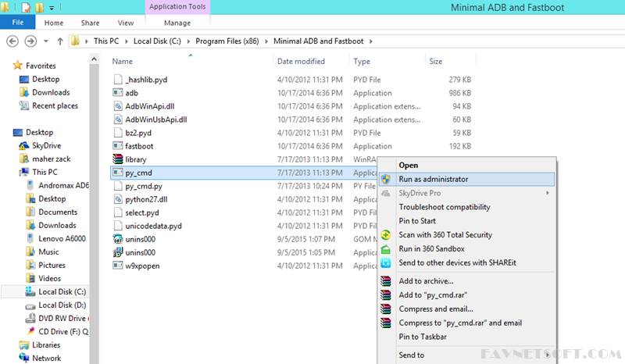Open recent locations dropdown arrow
The height and width of the screenshot is (364, 625).
click(46, 41)
